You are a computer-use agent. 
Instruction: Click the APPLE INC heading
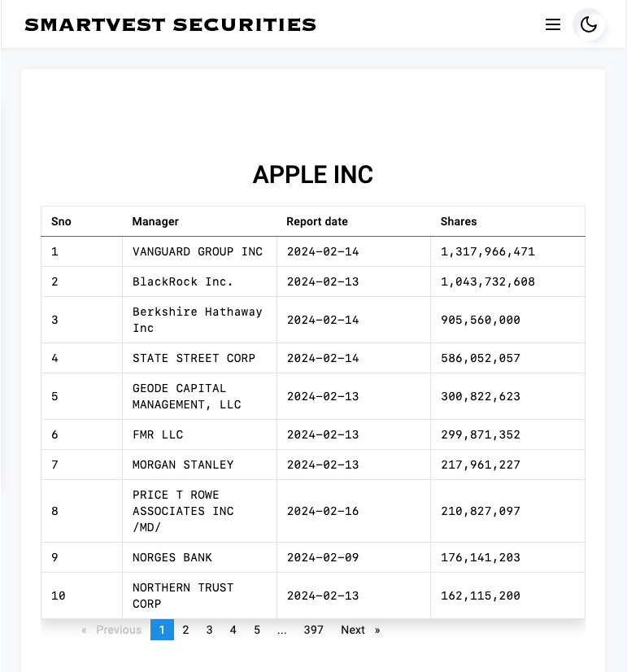tap(313, 174)
